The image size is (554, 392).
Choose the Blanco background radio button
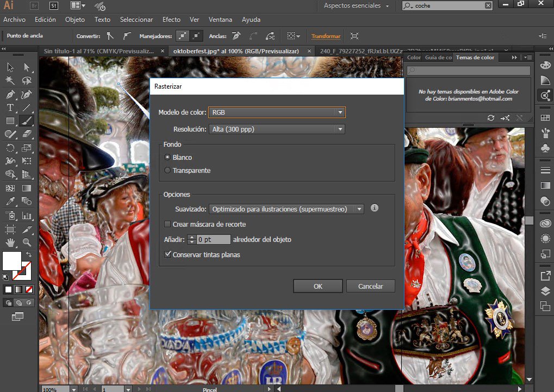point(167,157)
